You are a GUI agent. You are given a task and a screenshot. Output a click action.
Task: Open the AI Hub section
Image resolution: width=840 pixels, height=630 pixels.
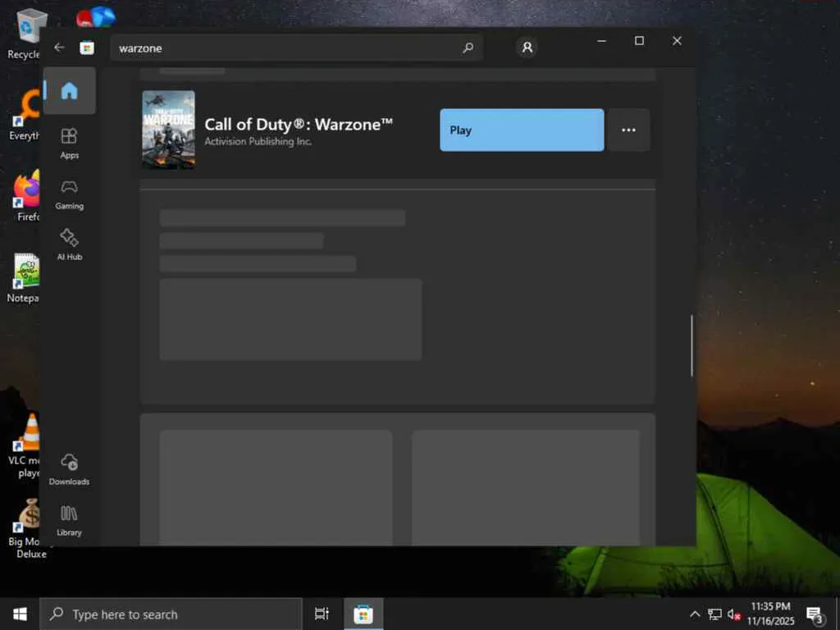70,244
